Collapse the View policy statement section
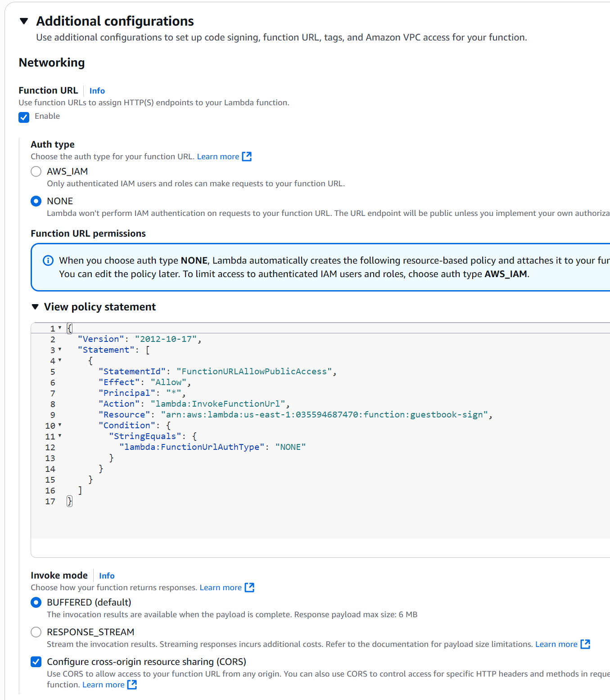610x700 pixels. tap(35, 307)
